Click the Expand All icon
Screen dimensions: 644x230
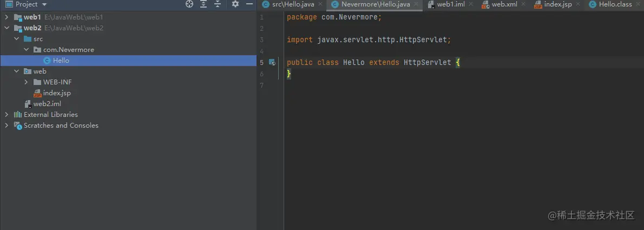(203, 4)
